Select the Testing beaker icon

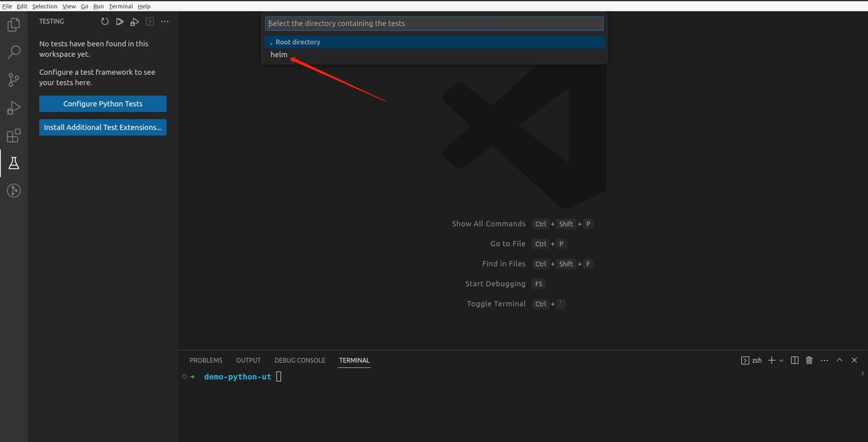click(x=14, y=163)
